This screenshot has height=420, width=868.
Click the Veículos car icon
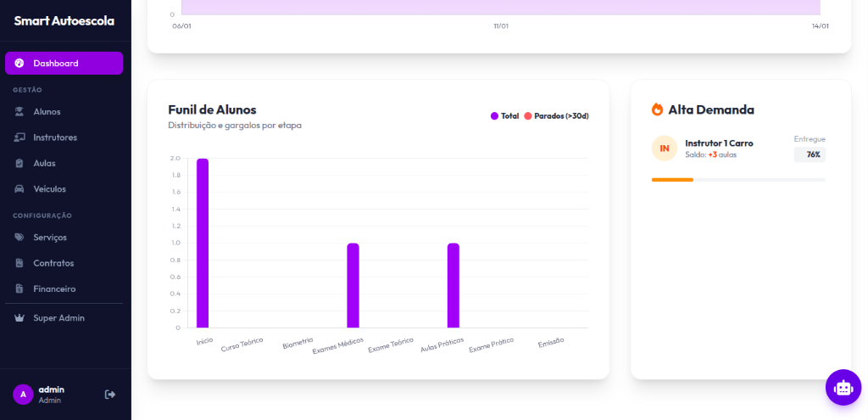click(x=19, y=189)
